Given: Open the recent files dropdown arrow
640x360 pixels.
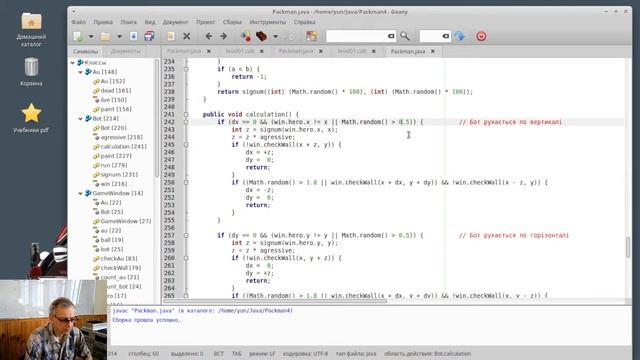Looking at the screenshot, I should click(119, 36).
